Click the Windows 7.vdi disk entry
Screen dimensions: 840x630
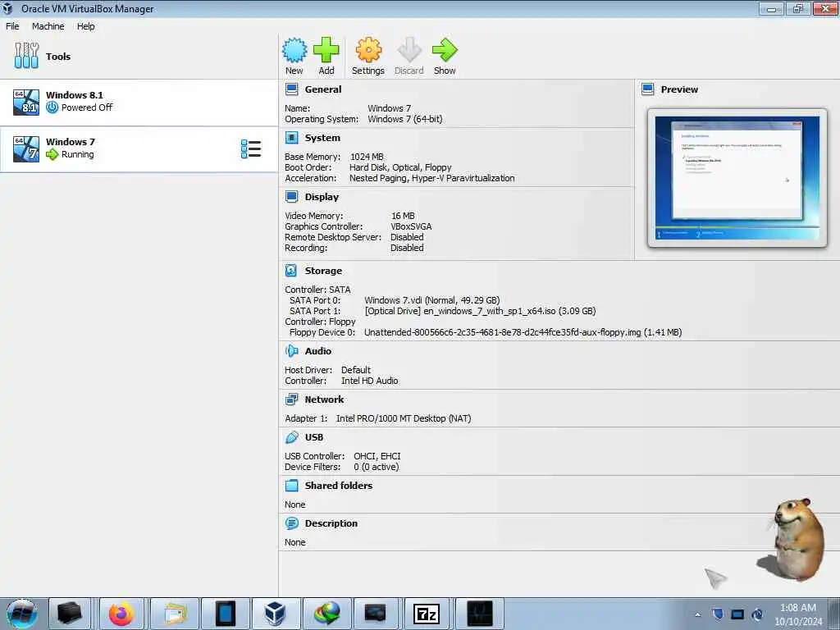click(x=431, y=300)
